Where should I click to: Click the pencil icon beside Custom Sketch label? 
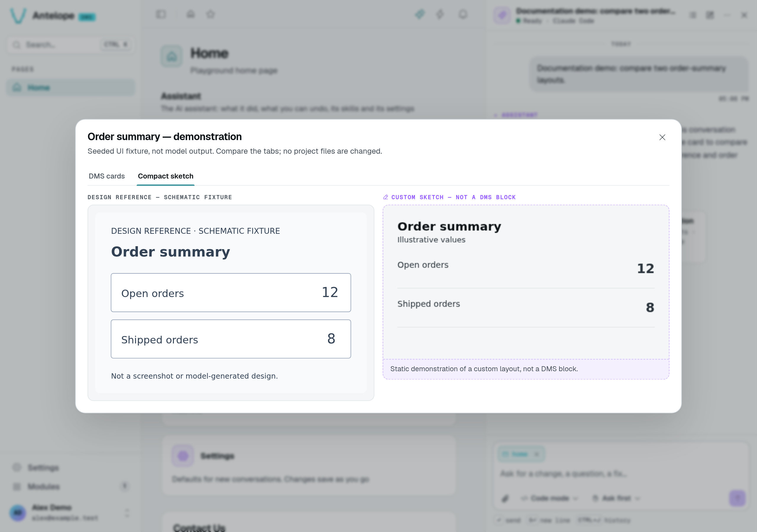pyautogui.click(x=385, y=197)
